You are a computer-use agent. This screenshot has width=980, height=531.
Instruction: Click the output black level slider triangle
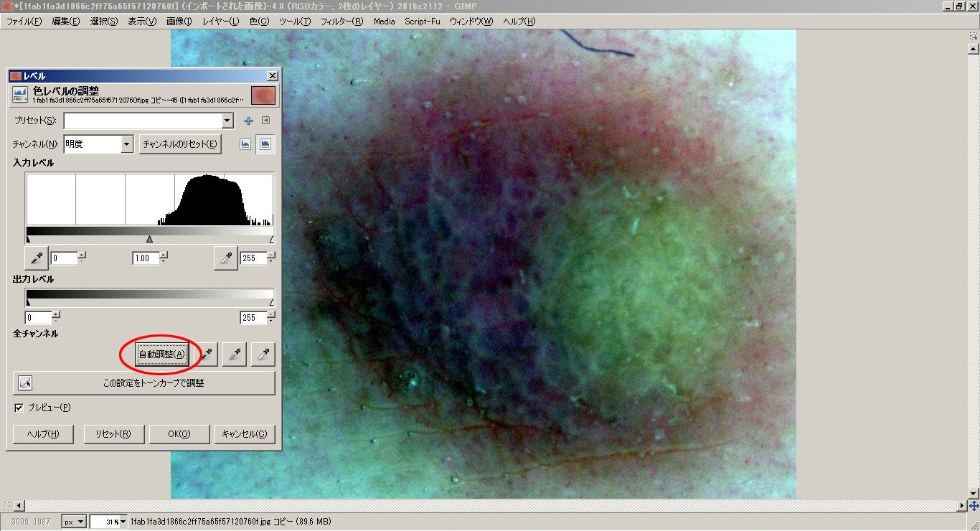28,303
